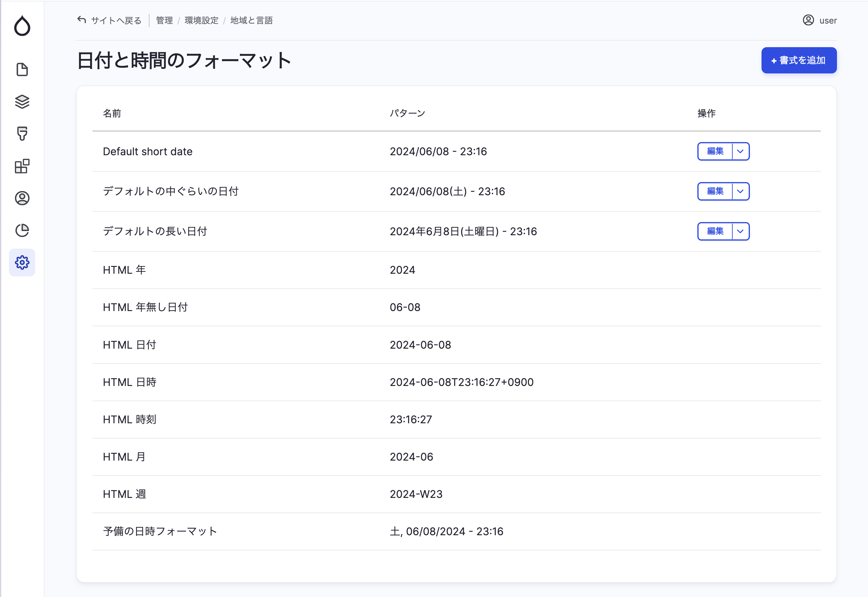The height and width of the screenshot is (597, 868).
Task: Navigate to 環境設定 in the breadcrumb
Action: [201, 20]
